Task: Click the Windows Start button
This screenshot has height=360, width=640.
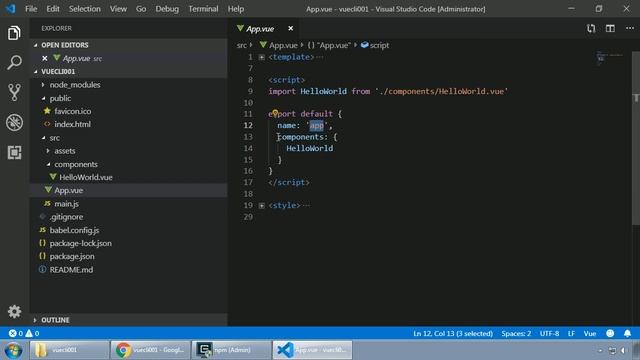Action: click(x=13, y=350)
